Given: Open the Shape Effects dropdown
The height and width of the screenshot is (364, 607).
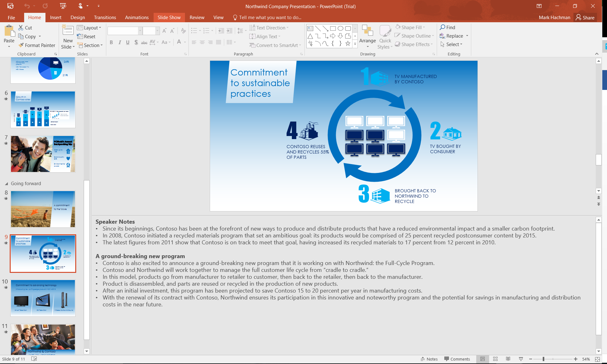Looking at the screenshot, I should (414, 44).
